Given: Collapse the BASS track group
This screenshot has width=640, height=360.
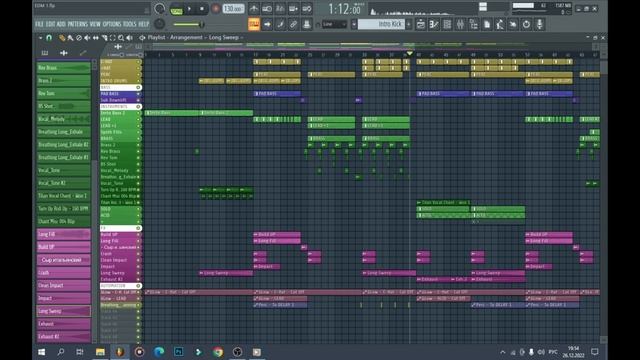Looking at the screenshot, I should (x=138, y=87).
